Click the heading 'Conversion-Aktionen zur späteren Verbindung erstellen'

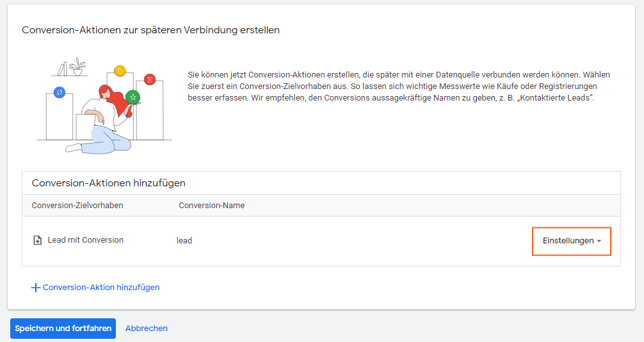150,30
